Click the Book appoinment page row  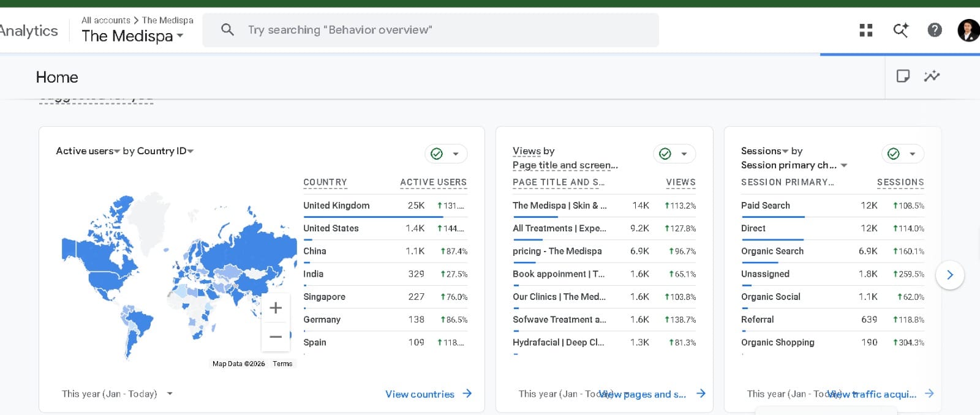605,274
